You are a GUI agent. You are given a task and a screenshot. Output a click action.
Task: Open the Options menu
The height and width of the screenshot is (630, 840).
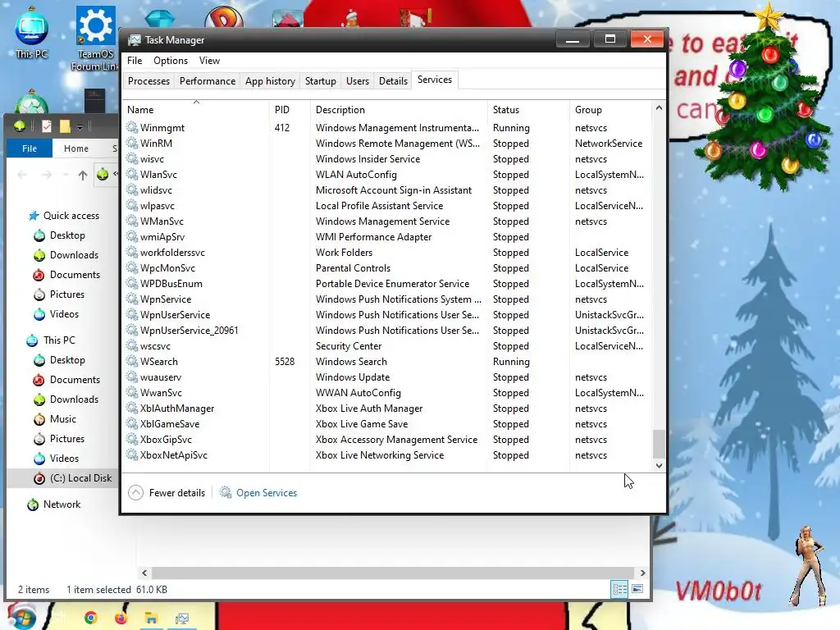tap(171, 61)
